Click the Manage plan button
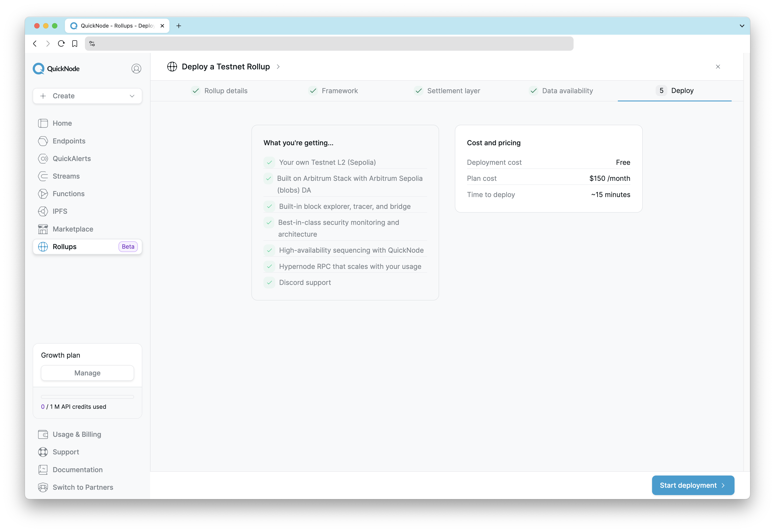Viewport: 775px width, 532px height. click(87, 373)
